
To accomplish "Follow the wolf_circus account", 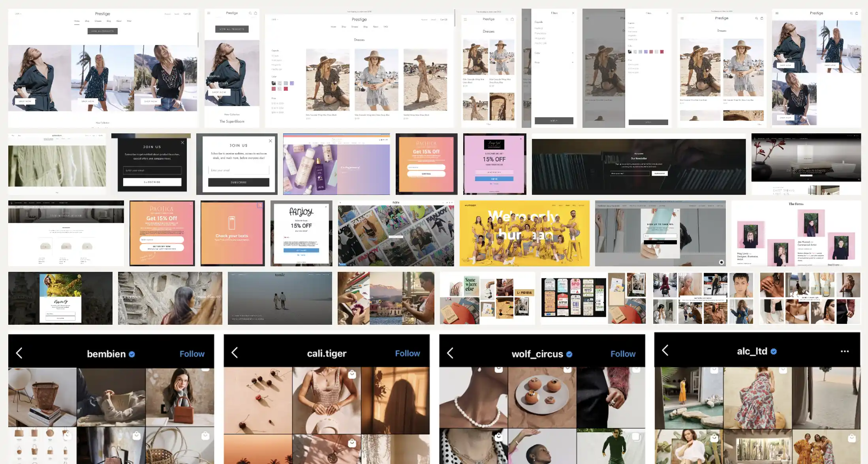I will 623,354.
